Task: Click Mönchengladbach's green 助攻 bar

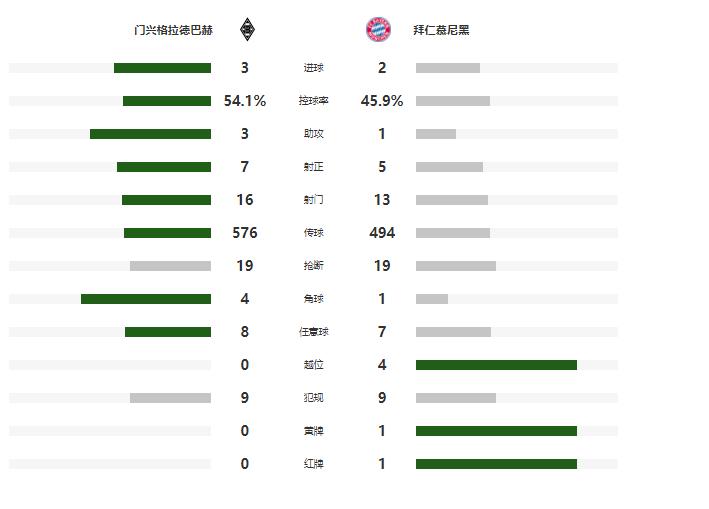Action: click(x=150, y=134)
